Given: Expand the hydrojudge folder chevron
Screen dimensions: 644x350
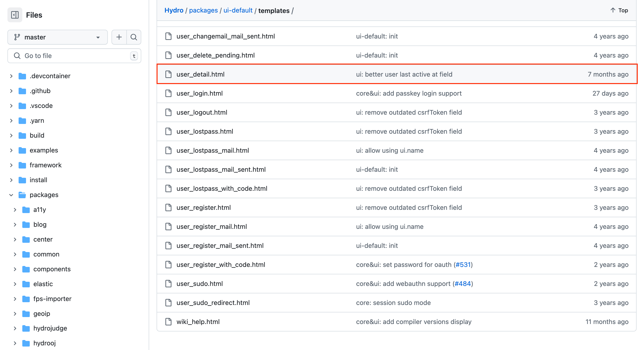Looking at the screenshot, I should pyautogui.click(x=15, y=328).
